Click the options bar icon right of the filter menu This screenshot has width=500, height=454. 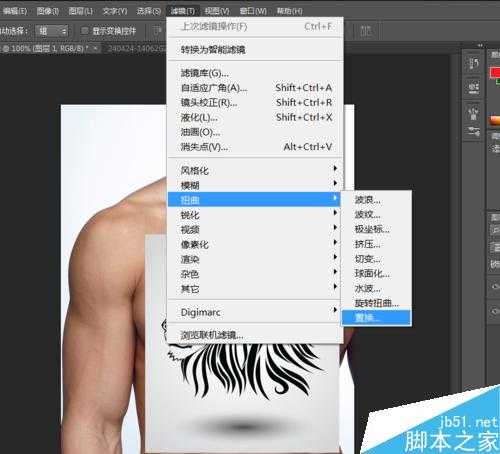coord(366,31)
